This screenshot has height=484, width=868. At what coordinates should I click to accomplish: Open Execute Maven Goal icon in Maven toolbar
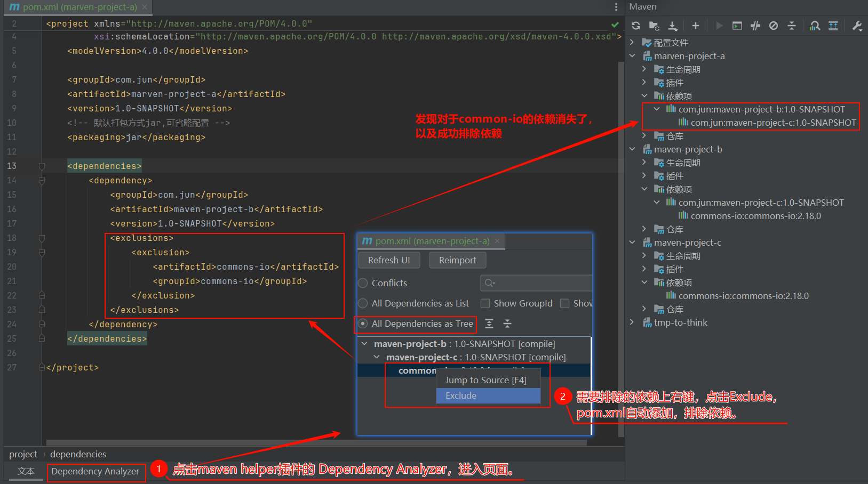[737, 25]
